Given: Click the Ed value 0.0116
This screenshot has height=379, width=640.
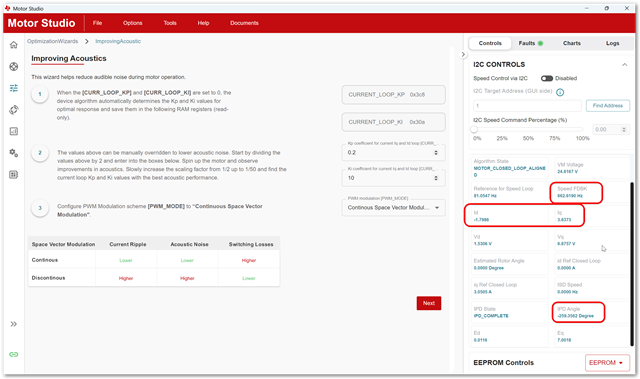Looking at the screenshot, I should [480, 340].
